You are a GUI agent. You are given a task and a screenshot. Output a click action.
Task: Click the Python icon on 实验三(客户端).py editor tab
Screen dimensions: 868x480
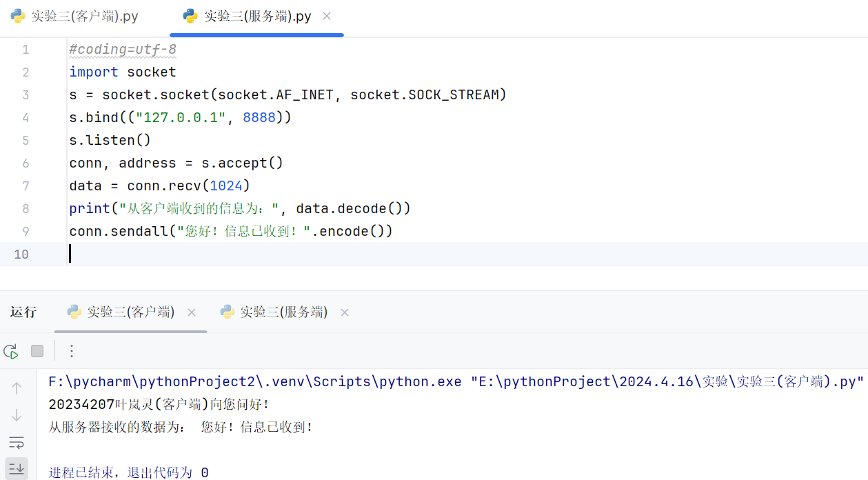[18, 17]
